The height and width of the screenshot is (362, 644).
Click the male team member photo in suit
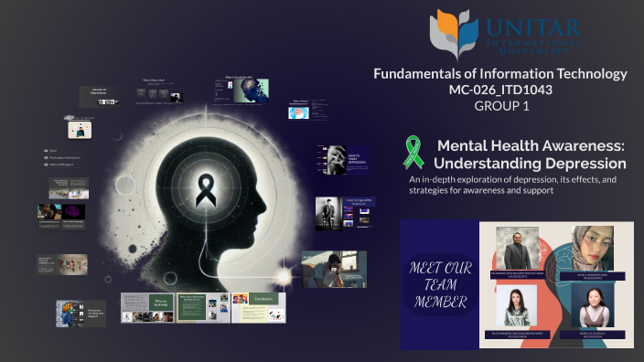[518, 249]
